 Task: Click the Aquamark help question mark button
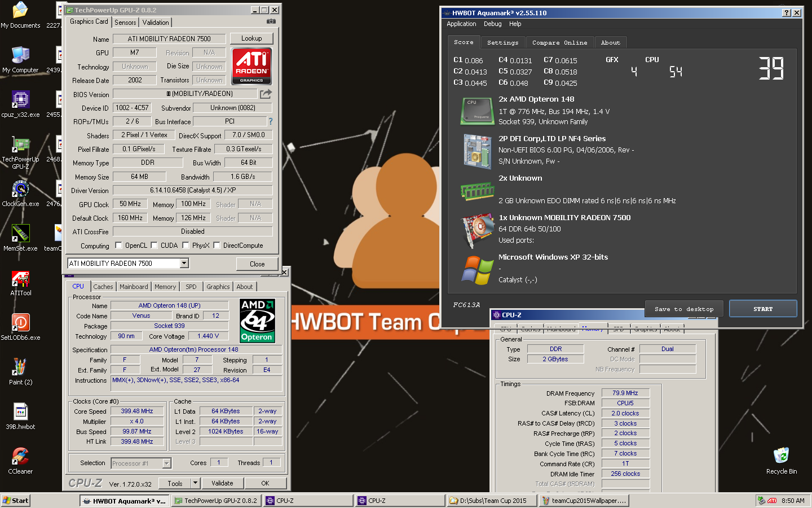click(x=787, y=13)
